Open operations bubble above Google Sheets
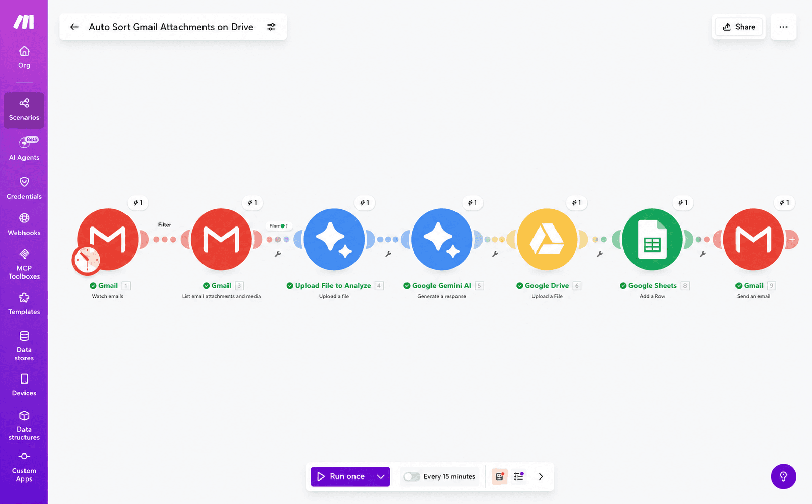 pos(682,203)
